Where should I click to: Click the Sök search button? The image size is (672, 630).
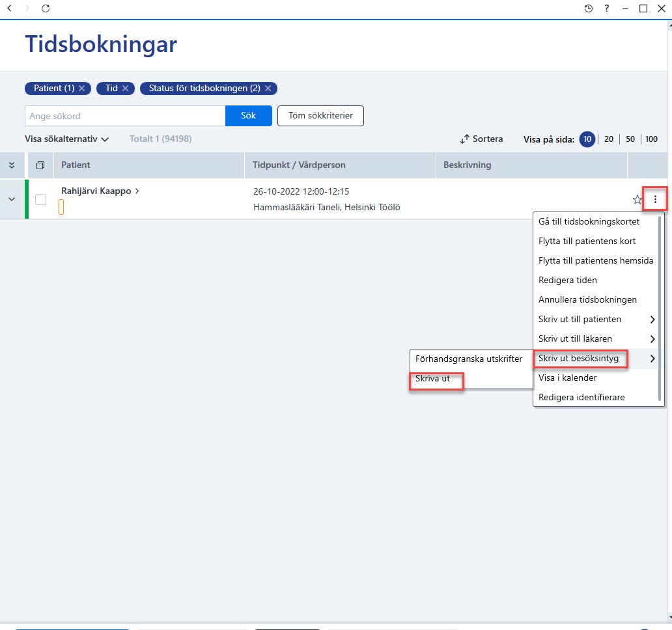point(249,116)
